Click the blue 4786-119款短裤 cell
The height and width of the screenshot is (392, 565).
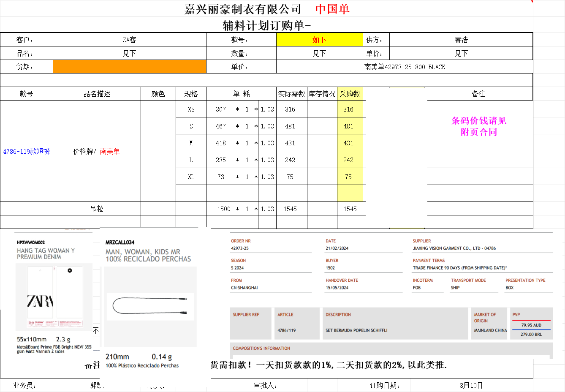(27, 151)
